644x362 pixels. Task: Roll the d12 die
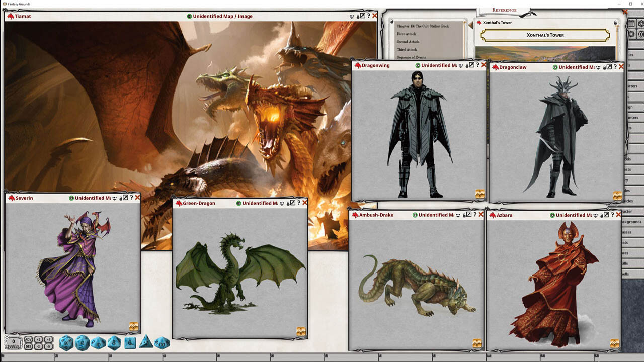click(82, 343)
